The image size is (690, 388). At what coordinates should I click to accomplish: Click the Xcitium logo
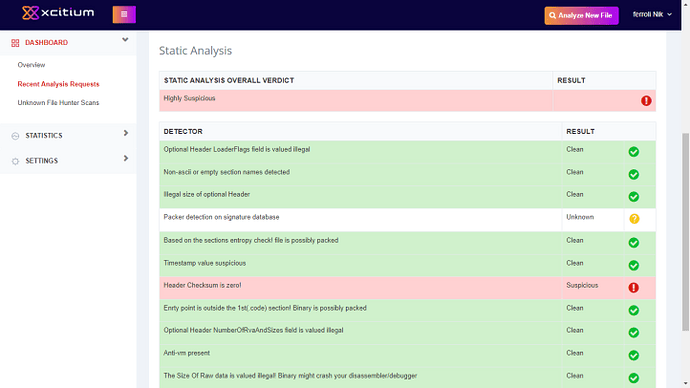point(58,13)
